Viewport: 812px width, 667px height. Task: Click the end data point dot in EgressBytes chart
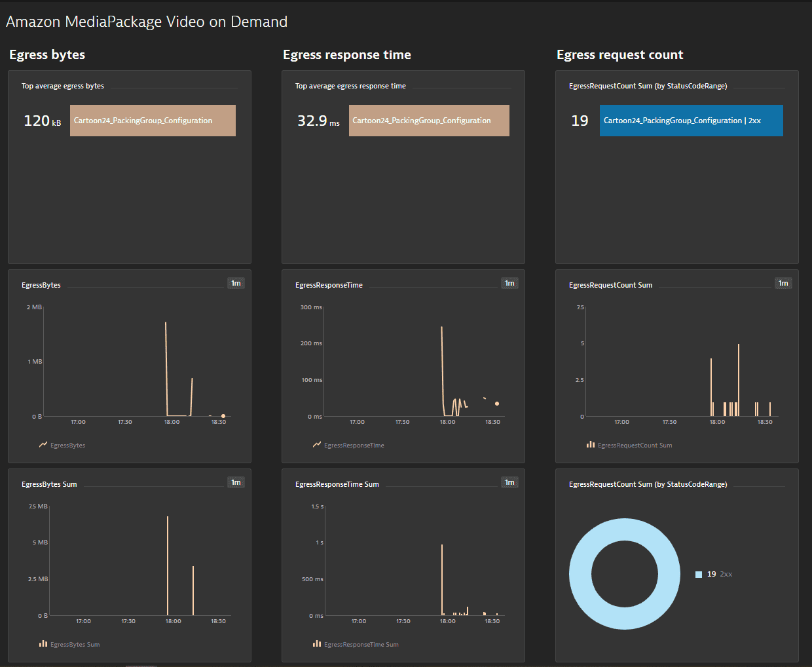(223, 416)
